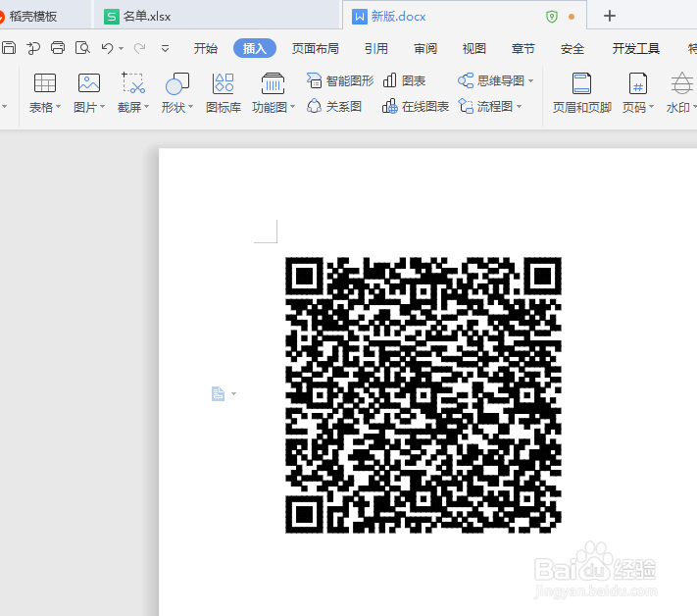Screen dimensions: 697x616
Task: Expand the 形状 dropdown arrow
Action: tap(191, 107)
